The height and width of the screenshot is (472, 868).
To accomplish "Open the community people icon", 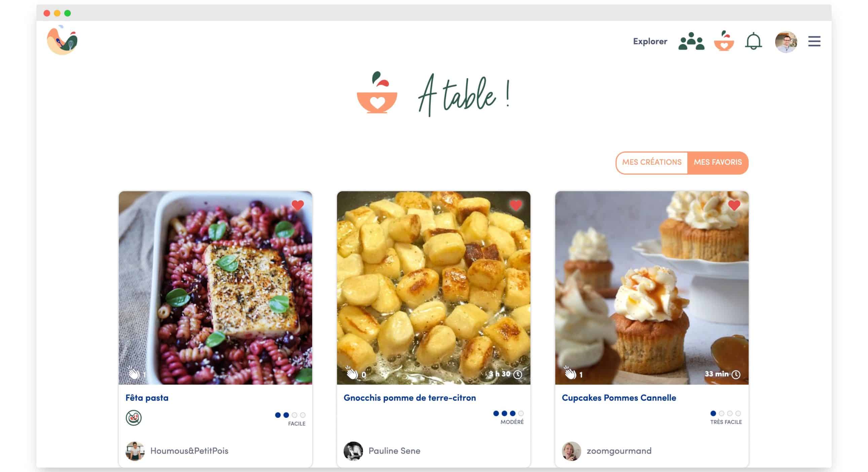I will tap(691, 41).
